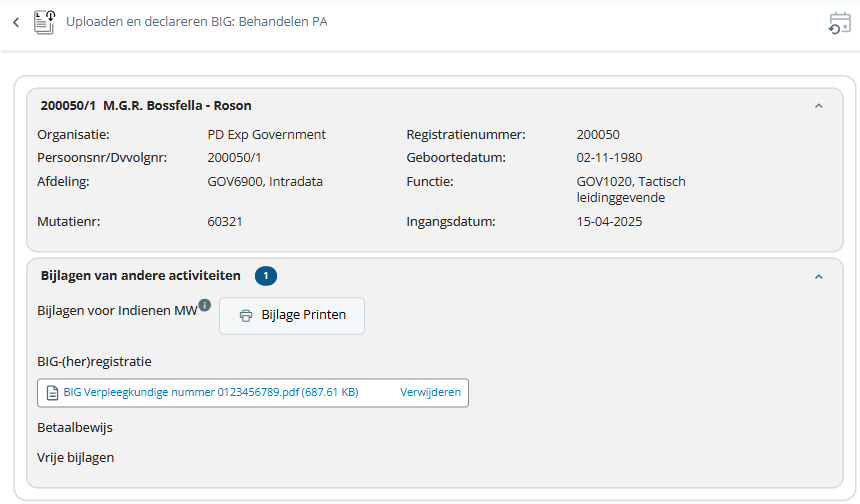Collapse the M.G.R. Bossfella - Roson panel chevron
The width and height of the screenshot is (860, 504).
point(819,105)
